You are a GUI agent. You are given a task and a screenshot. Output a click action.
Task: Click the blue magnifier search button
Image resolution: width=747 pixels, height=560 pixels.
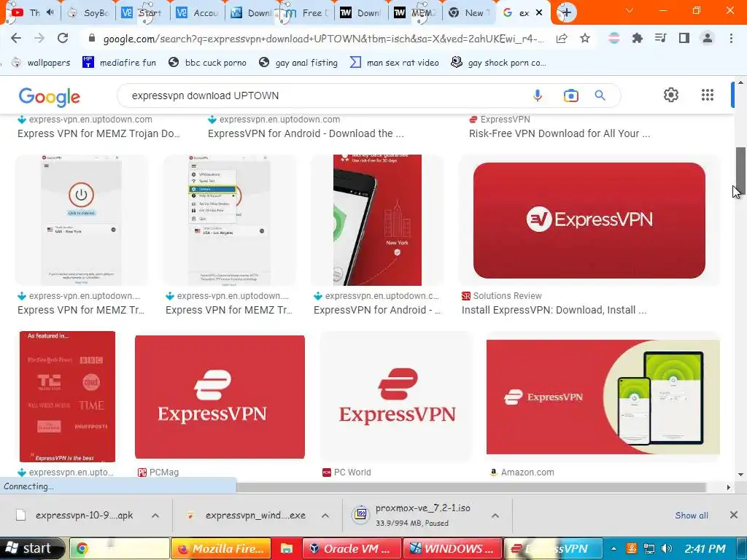click(x=600, y=96)
